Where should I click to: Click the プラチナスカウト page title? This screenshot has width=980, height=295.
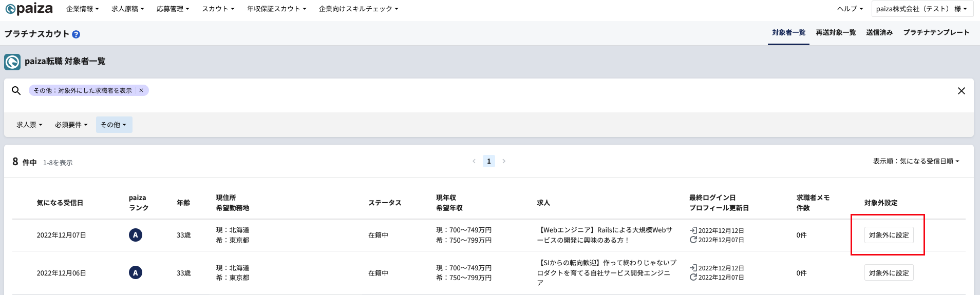[x=36, y=34]
